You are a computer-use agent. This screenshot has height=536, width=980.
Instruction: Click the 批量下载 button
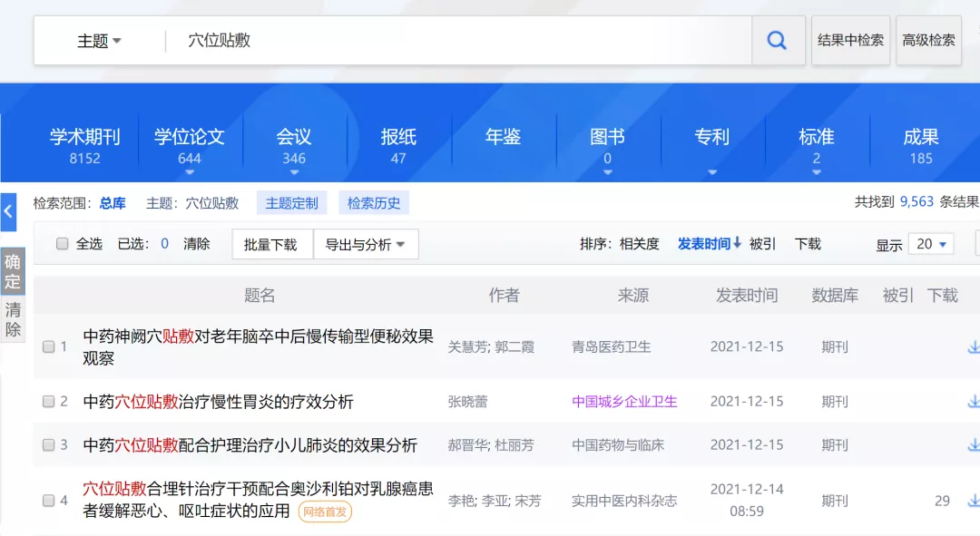pyautogui.click(x=272, y=244)
